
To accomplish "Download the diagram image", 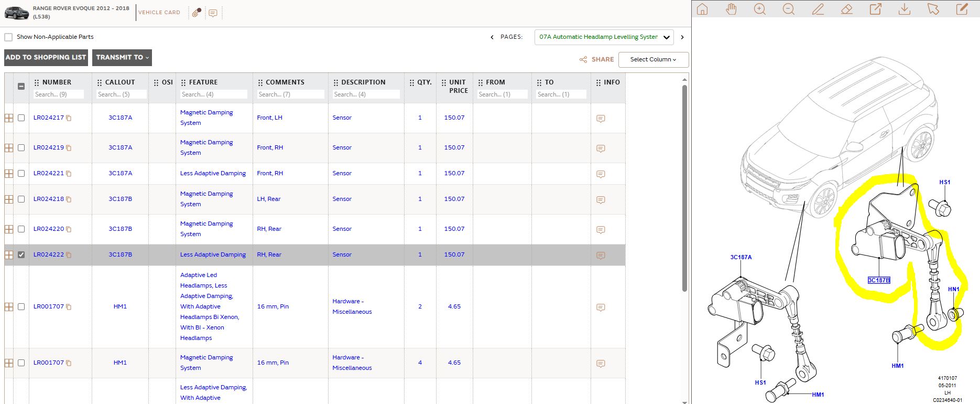I will (x=904, y=9).
